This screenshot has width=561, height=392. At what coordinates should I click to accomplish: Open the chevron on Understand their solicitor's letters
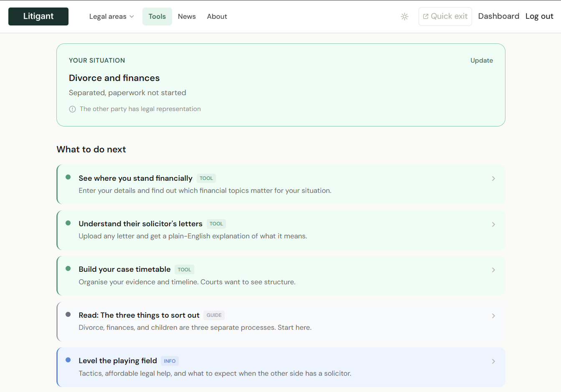click(x=493, y=225)
